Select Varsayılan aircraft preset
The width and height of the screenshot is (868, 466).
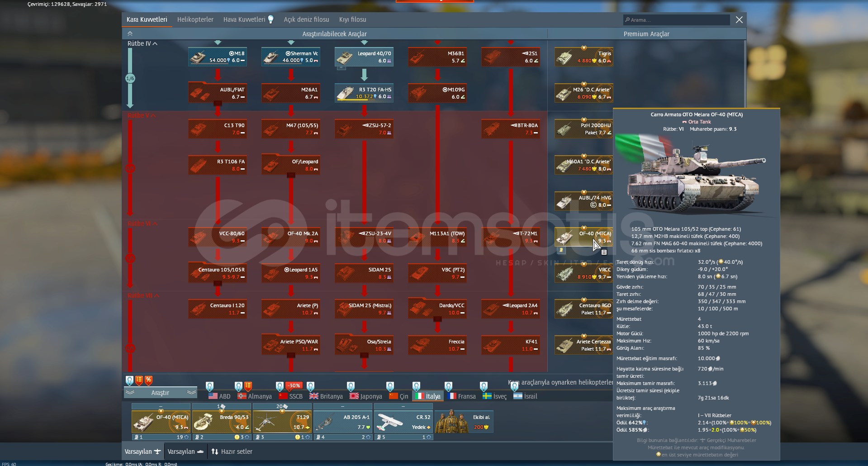click(142, 452)
